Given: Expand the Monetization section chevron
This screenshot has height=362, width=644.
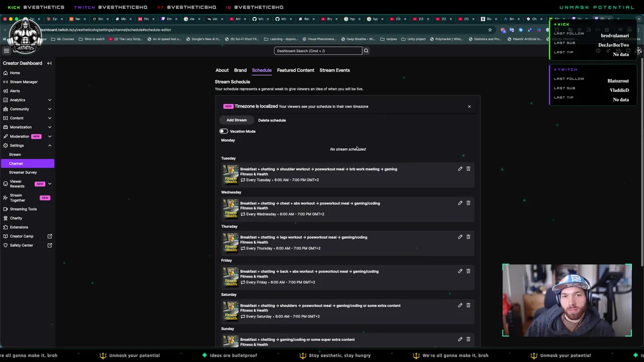Looking at the screenshot, I should (x=49, y=127).
